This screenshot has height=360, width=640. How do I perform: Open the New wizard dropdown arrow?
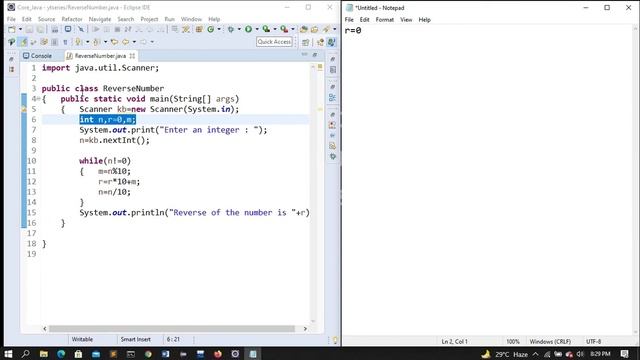tap(20, 29)
